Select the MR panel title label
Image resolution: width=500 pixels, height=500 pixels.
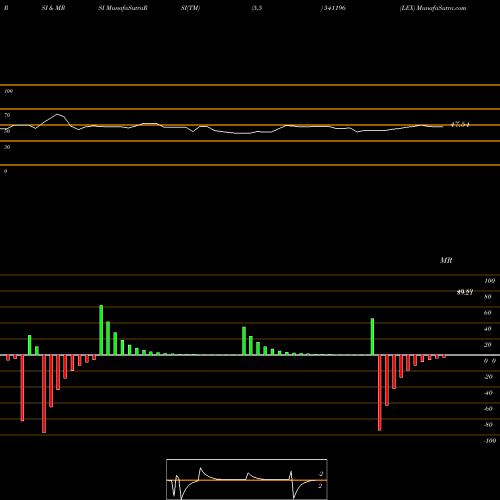(446, 260)
